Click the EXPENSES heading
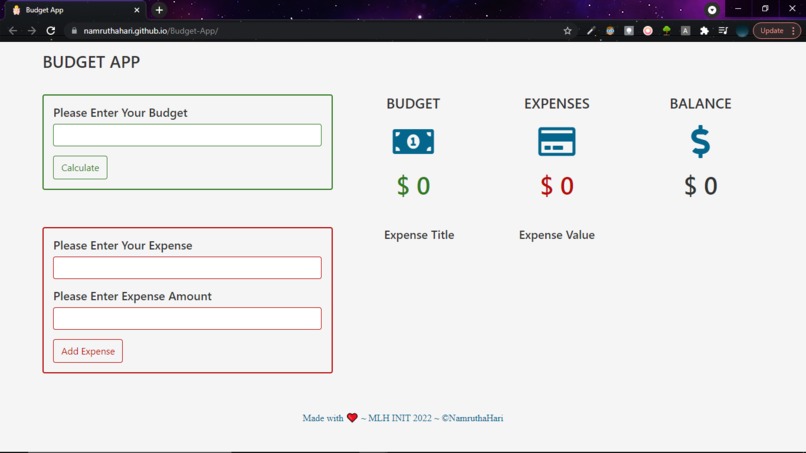The width and height of the screenshot is (806, 453). 557,103
